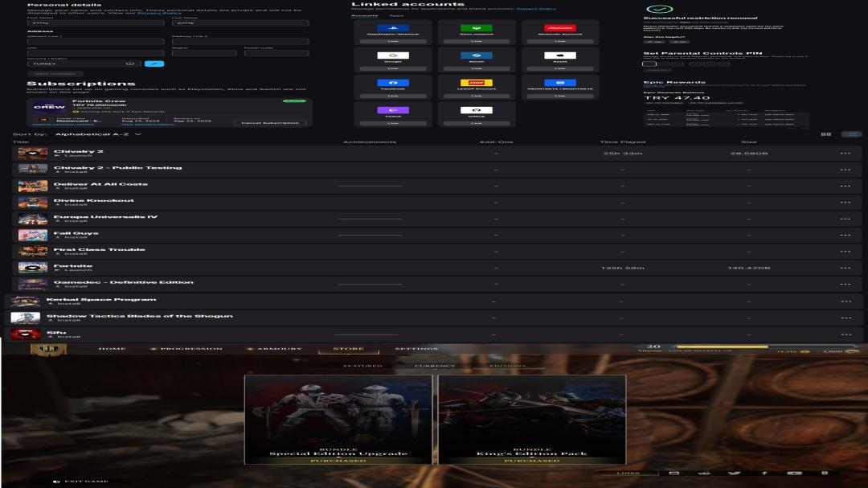Click Link under Steam
Viewport: 868px width, 488px height.
[476, 68]
